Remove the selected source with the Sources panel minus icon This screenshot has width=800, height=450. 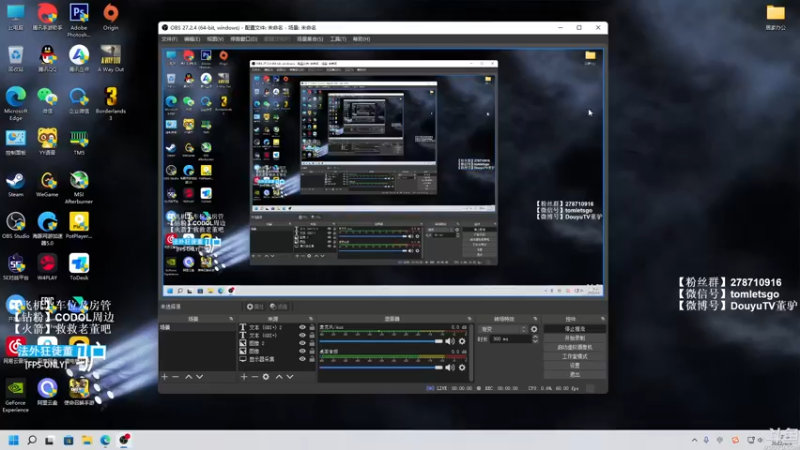[255, 377]
